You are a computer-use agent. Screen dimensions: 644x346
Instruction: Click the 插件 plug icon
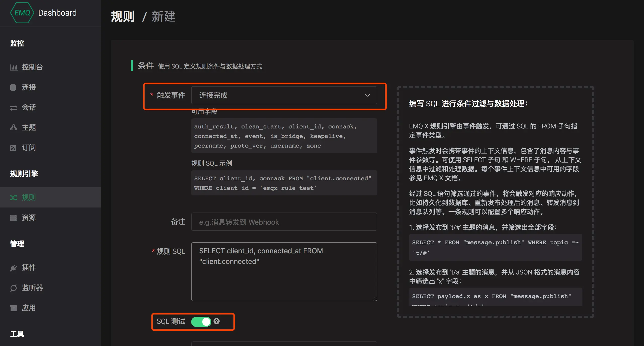pos(14,268)
